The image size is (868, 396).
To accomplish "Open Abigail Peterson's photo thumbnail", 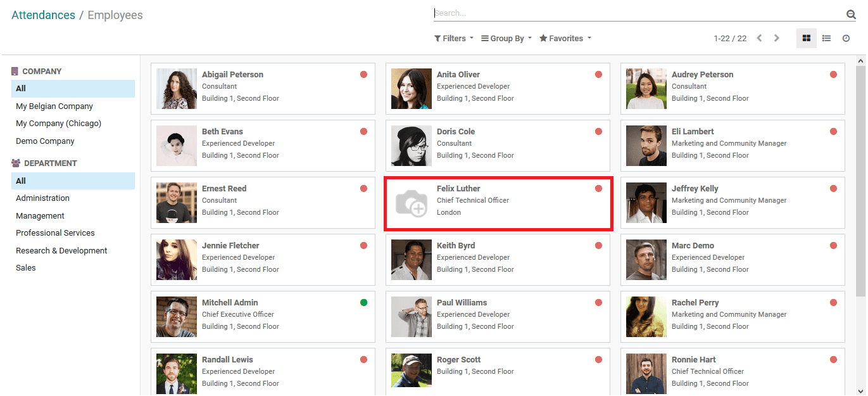I will (177, 89).
